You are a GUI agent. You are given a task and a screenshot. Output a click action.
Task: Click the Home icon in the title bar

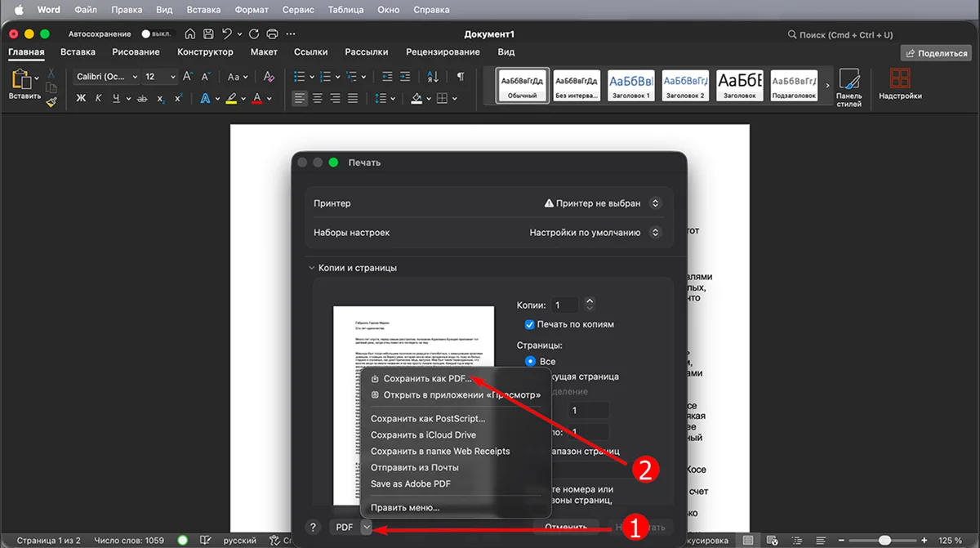pyautogui.click(x=190, y=34)
